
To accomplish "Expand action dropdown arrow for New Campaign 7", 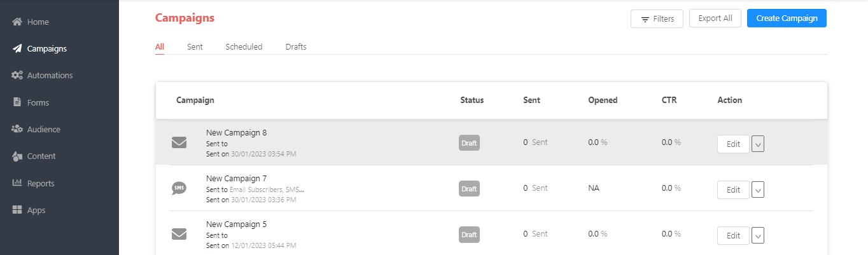I will tap(757, 190).
